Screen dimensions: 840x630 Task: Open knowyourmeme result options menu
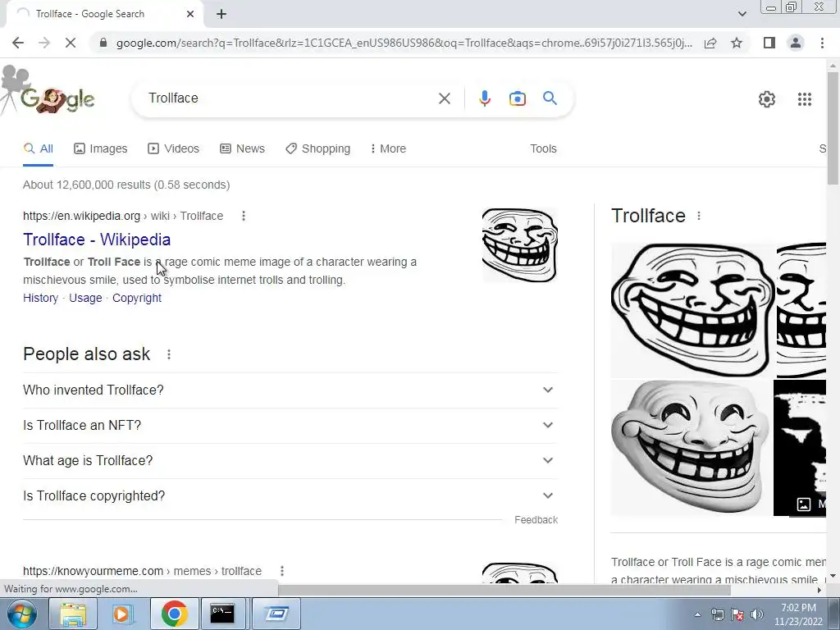tap(282, 571)
